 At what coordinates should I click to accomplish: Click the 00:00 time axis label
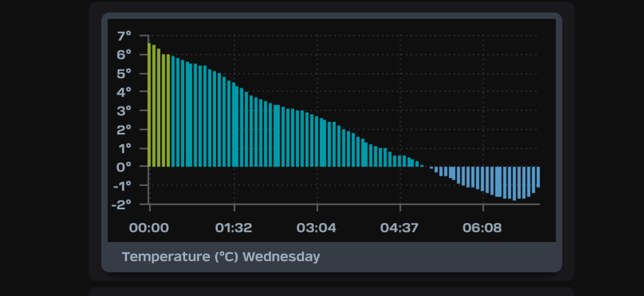point(149,228)
